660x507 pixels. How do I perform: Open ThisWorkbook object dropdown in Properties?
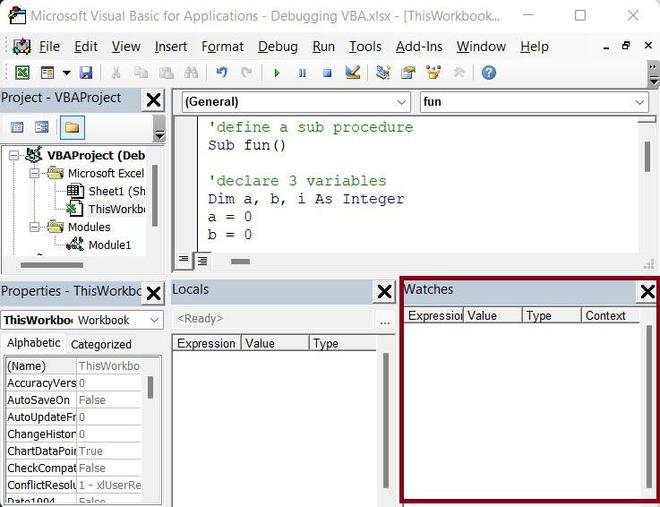coord(82,320)
